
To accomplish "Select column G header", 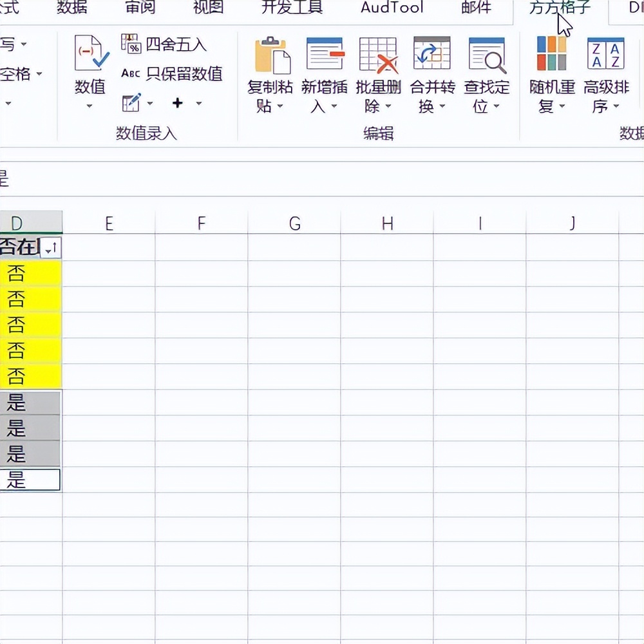I will pyautogui.click(x=294, y=222).
